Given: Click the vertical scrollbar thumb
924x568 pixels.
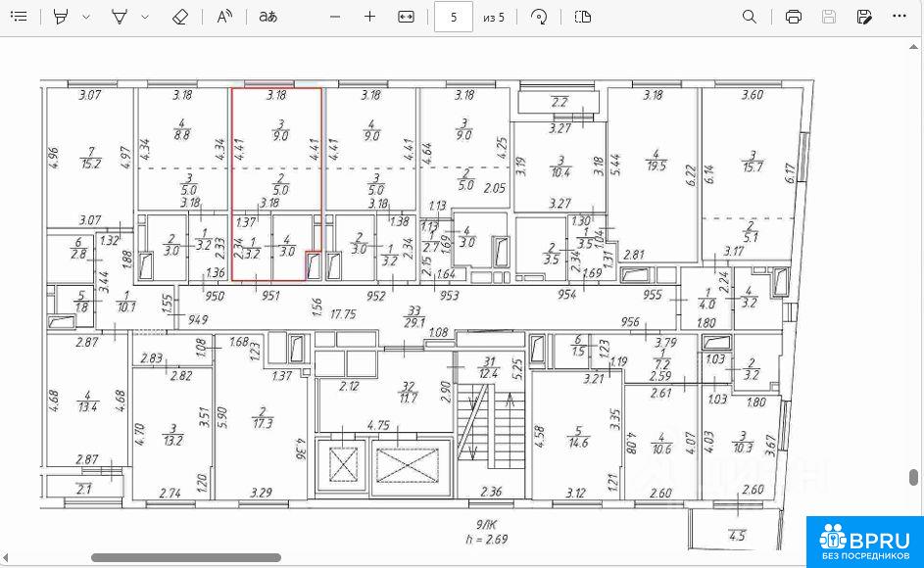Looking at the screenshot, I should pos(914,477).
